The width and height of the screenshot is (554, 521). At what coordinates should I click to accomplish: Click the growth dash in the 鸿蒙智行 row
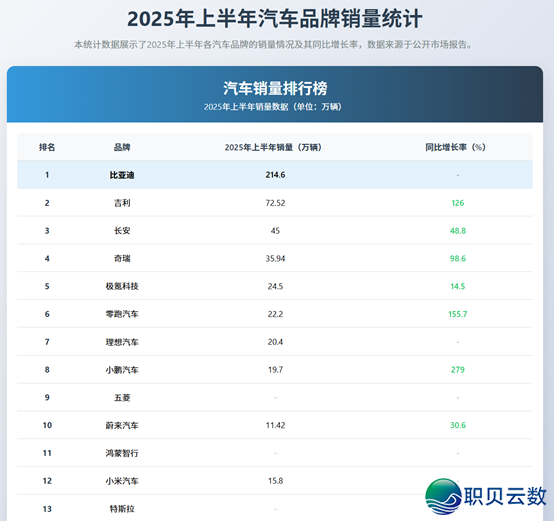(458, 454)
